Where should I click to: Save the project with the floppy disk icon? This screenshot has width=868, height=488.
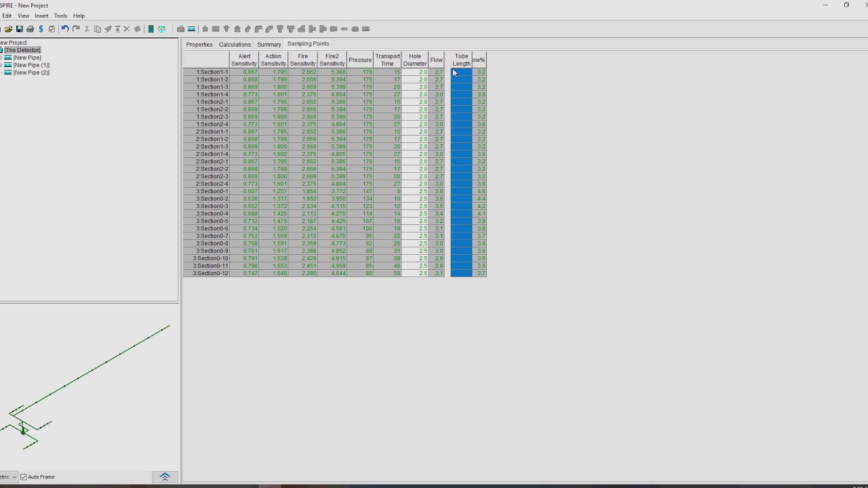(20, 29)
